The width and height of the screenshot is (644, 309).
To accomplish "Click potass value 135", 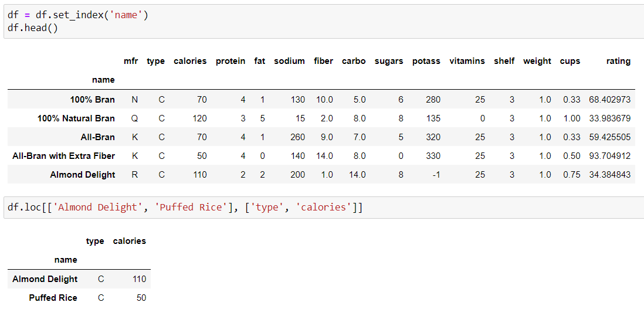I will [x=433, y=118].
